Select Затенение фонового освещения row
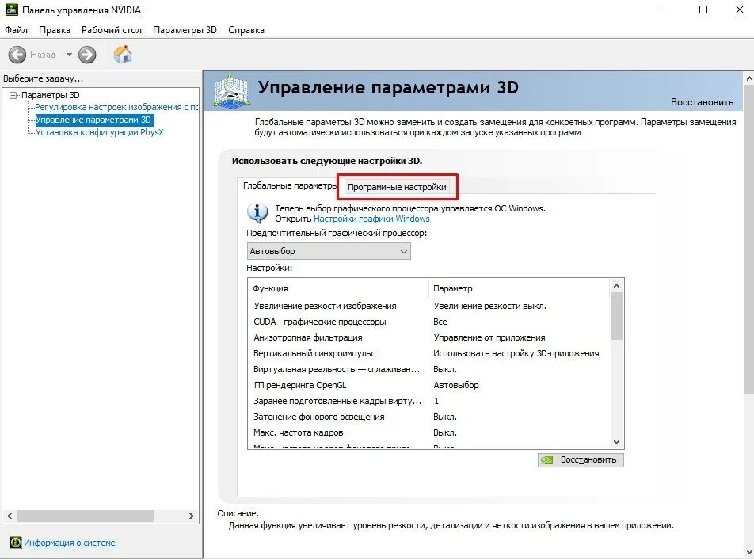The image size is (754, 560). point(431,417)
